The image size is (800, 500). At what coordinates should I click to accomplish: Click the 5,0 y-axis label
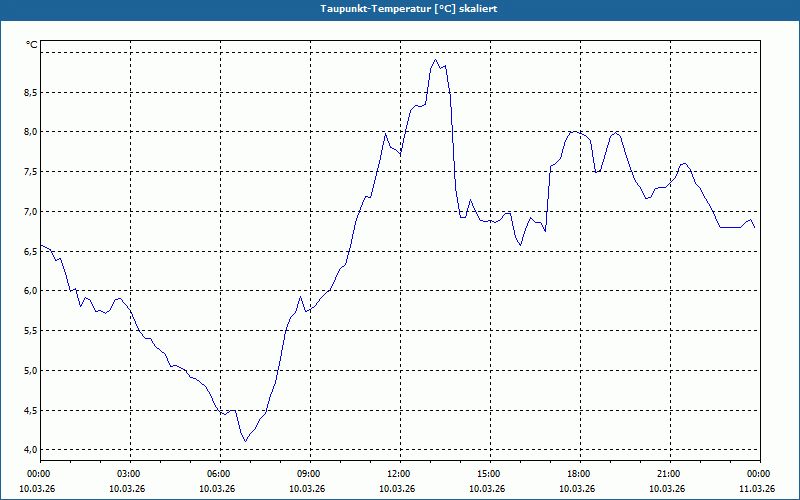click(x=32, y=370)
